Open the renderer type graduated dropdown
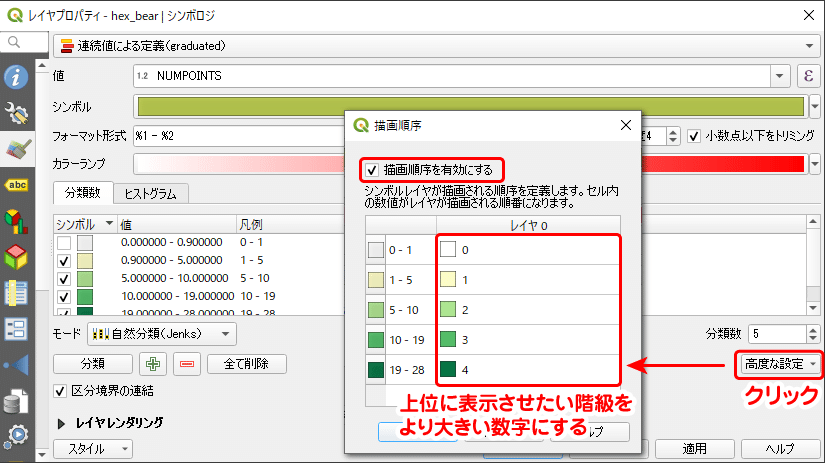The height and width of the screenshot is (463, 825). (436, 46)
